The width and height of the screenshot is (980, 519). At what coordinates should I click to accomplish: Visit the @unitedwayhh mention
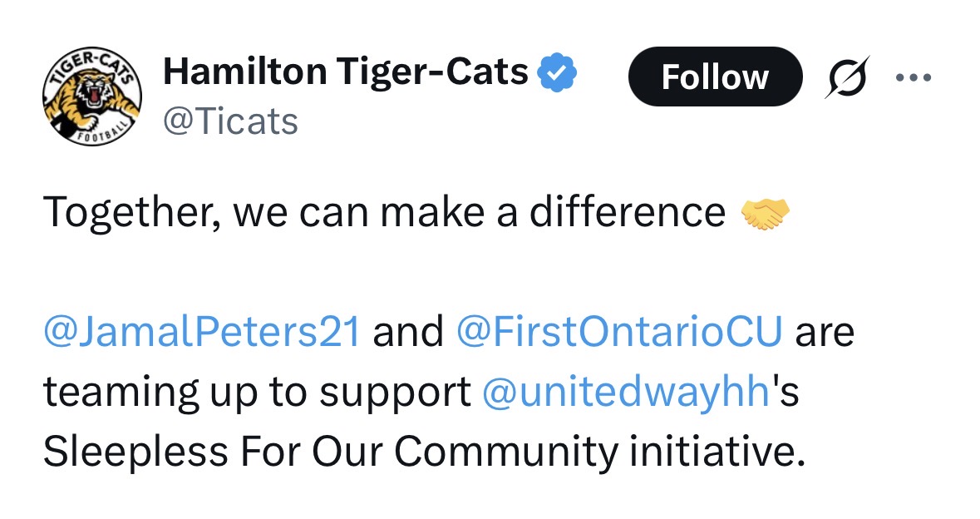[625, 392]
